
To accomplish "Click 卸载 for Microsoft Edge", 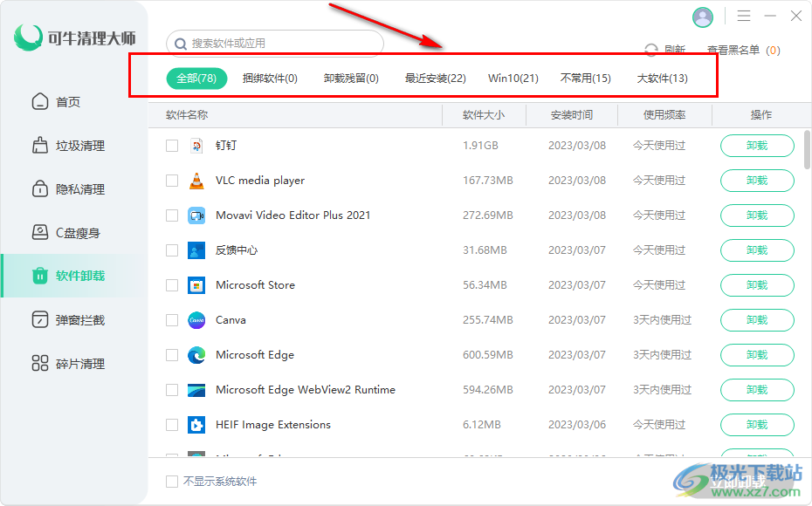I will coord(757,355).
